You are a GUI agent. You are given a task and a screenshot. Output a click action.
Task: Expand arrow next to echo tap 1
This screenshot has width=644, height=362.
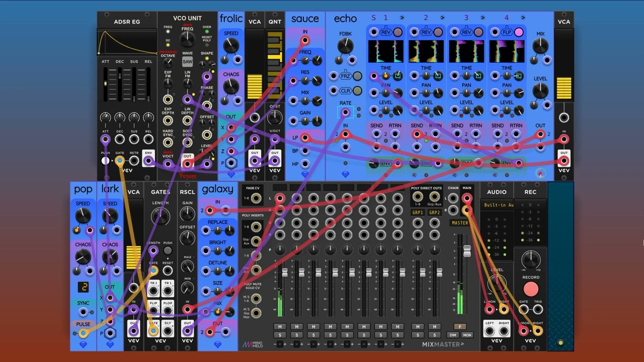pyautogui.click(x=402, y=18)
